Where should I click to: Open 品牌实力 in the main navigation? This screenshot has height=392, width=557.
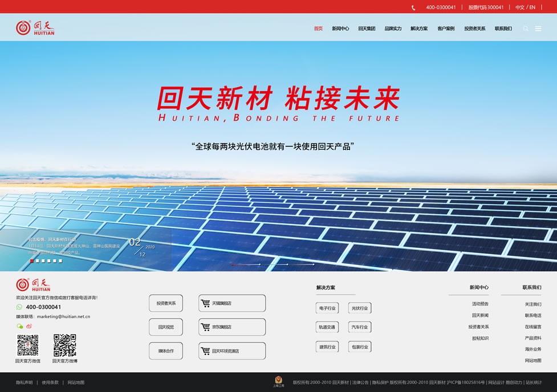click(393, 28)
